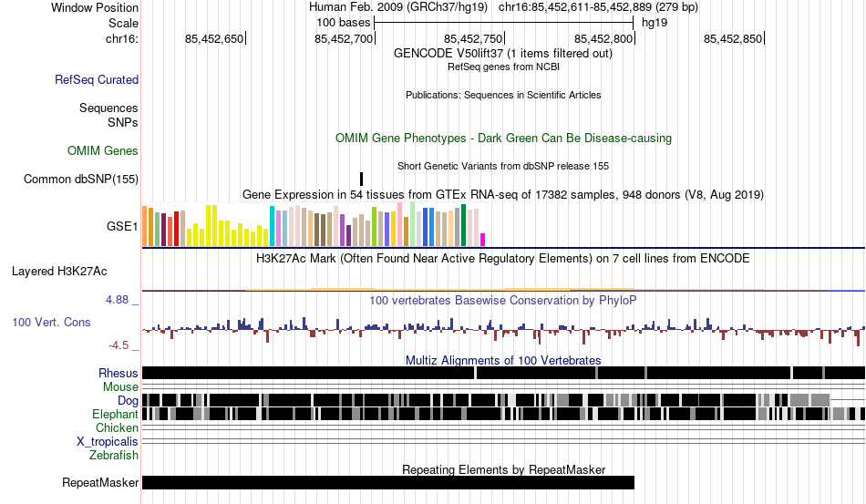Click Multiz Alignments of 100 Vertebrates title
The image size is (866, 504).
pos(503,361)
